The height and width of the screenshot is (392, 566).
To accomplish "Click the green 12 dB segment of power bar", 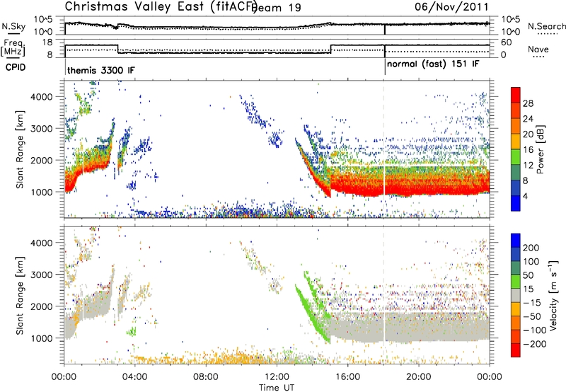I will point(516,157).
